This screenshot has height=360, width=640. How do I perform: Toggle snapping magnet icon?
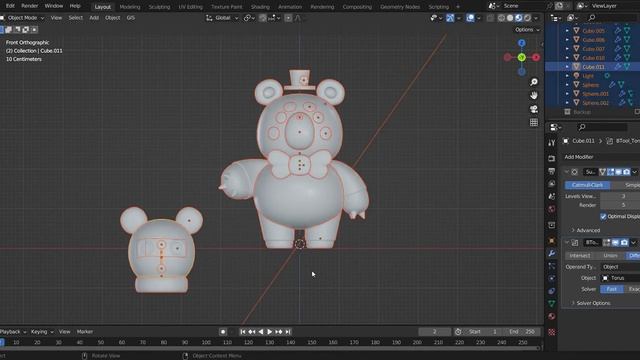pyautogui.click(x=263, y=18)
